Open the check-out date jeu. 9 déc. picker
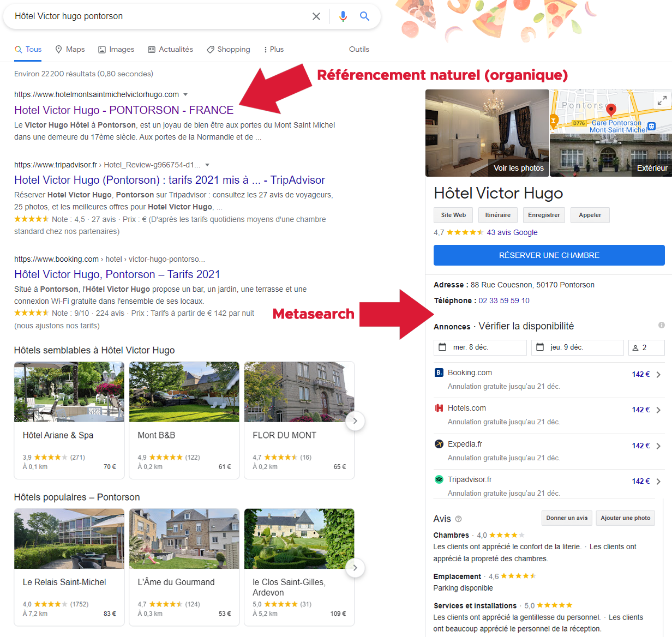672x637 pixels. tap(577, 347)
